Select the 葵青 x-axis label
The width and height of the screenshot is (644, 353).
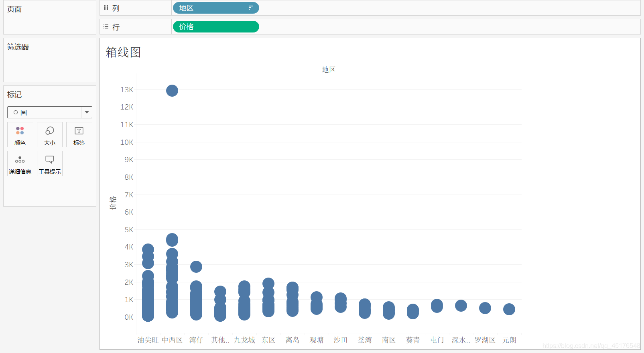coord(413,340)
